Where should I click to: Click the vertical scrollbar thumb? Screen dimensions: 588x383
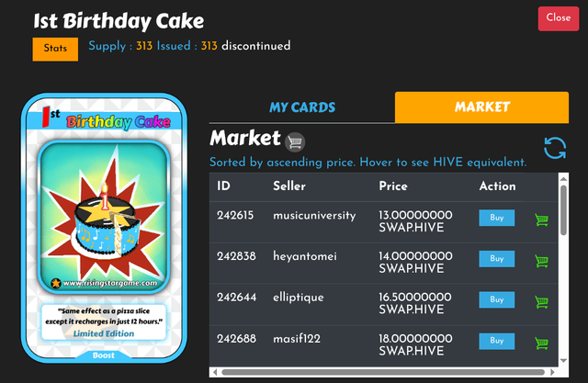563,209
